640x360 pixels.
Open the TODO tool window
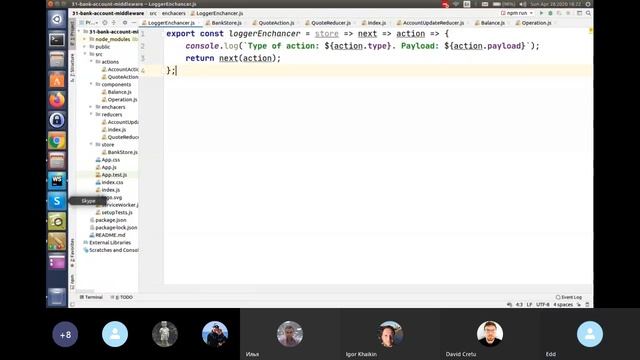[x=122, y=297]
